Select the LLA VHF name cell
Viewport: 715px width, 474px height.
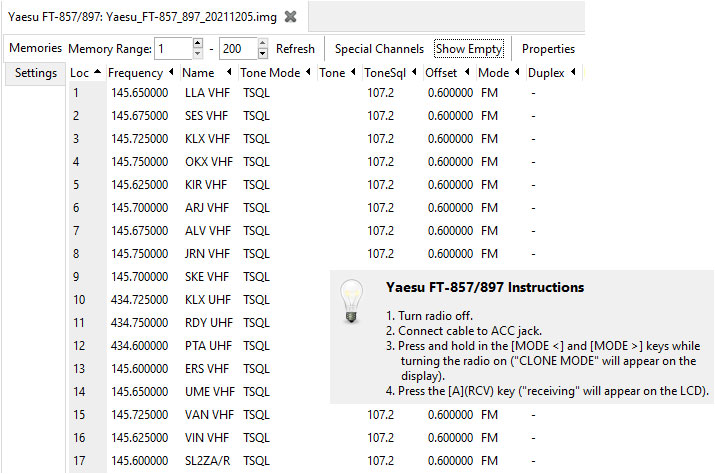pos(207,93)
